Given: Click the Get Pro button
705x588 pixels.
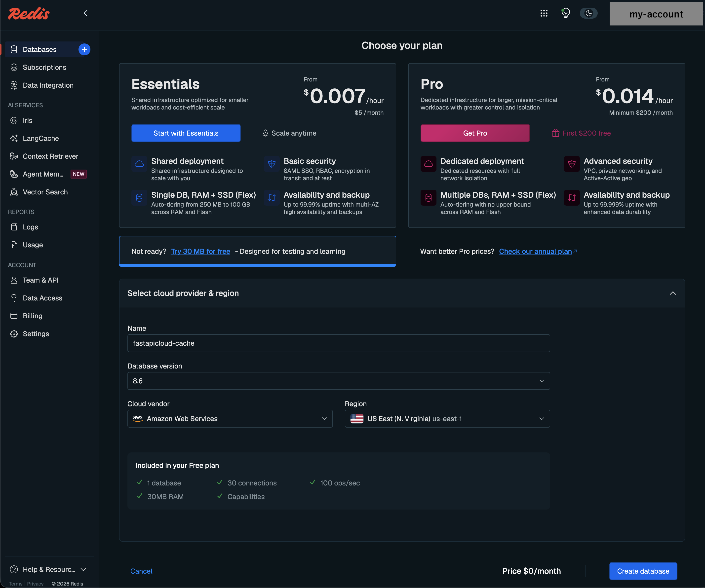Looking at the screenshot, I should click(x=475, y=133).
